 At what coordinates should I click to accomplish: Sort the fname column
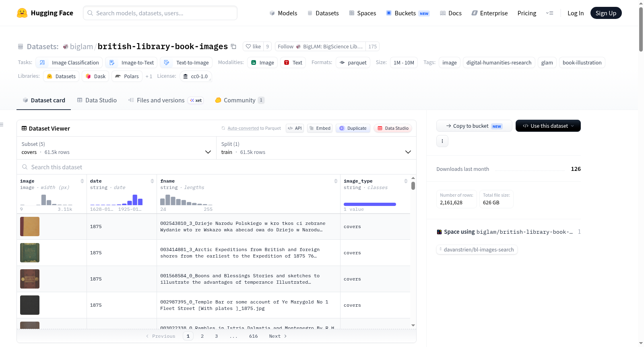(x=336, y=181)
